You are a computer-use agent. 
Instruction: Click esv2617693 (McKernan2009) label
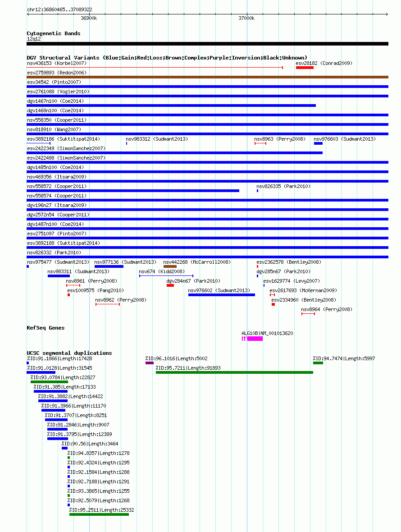[x=303, y=291]
